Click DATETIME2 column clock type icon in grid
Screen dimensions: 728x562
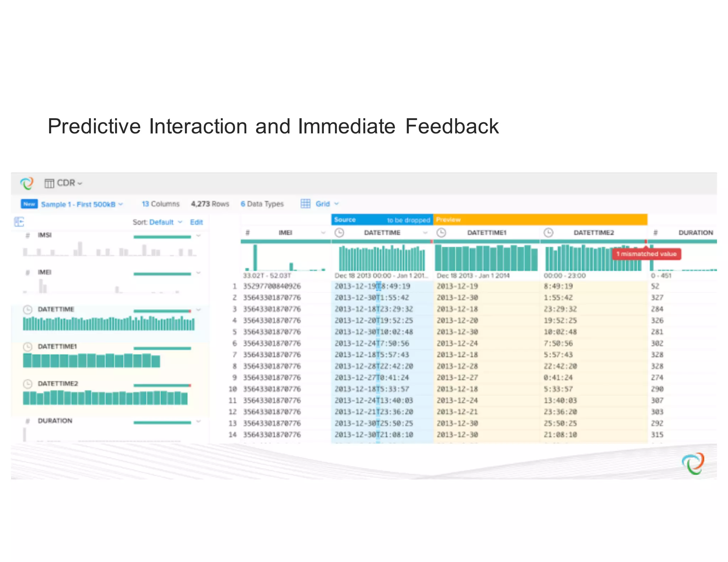(x=548, y=233)
